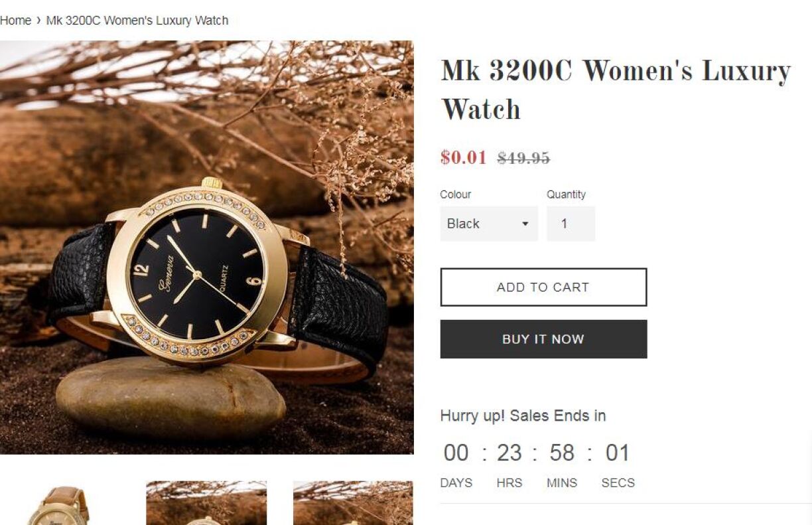The image size is (812, 525).
Task: Click the breadcrumb separator arrow
Action: [x=39, y=21]
